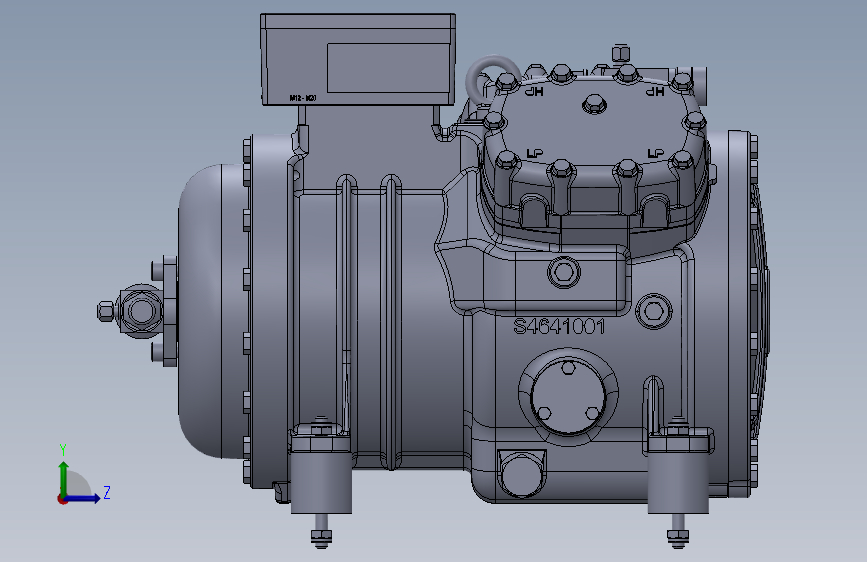Viewport: 867px width, 562px height.
Task: Click the blue Z axis of the orientation triad
Action: pos(82,498)
